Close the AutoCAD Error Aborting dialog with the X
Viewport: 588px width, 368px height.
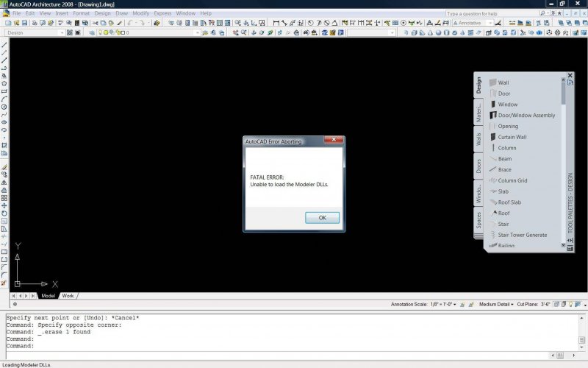pyautogui.click(x=334, y=140)
